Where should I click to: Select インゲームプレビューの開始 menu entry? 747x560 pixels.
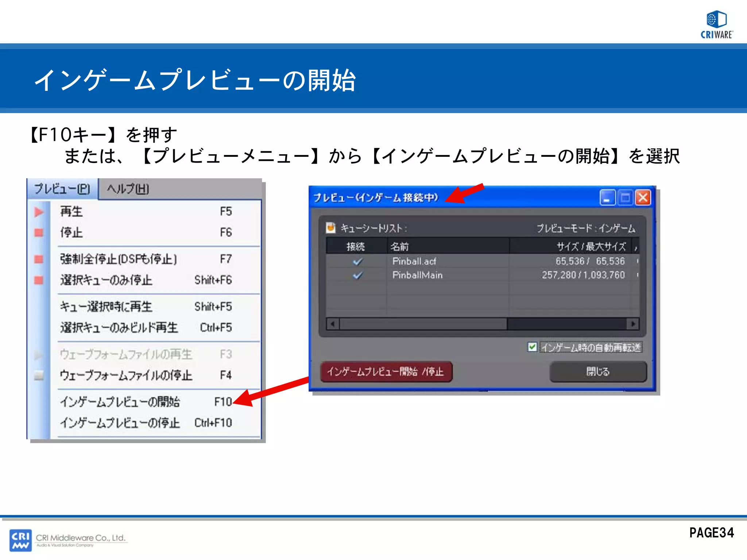120,402
